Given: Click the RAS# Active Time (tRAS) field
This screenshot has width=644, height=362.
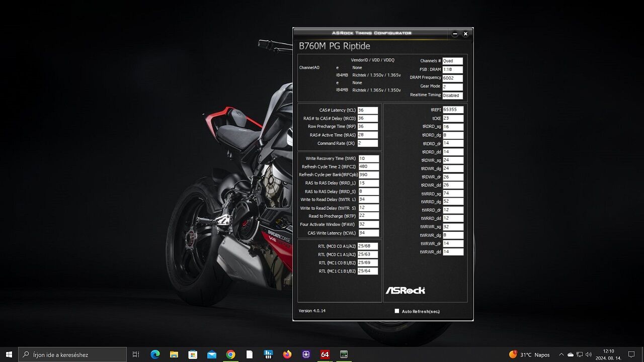Looking at the screenshot, I should (367, 135).
